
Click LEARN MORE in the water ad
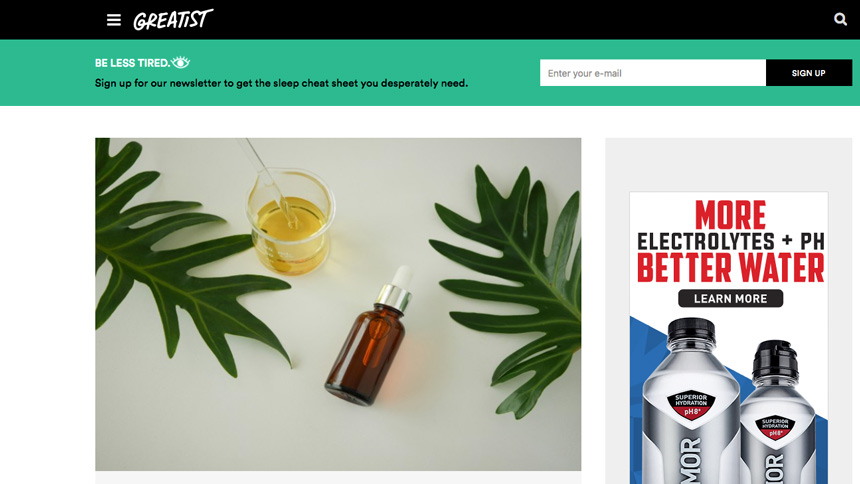point(730,299)
